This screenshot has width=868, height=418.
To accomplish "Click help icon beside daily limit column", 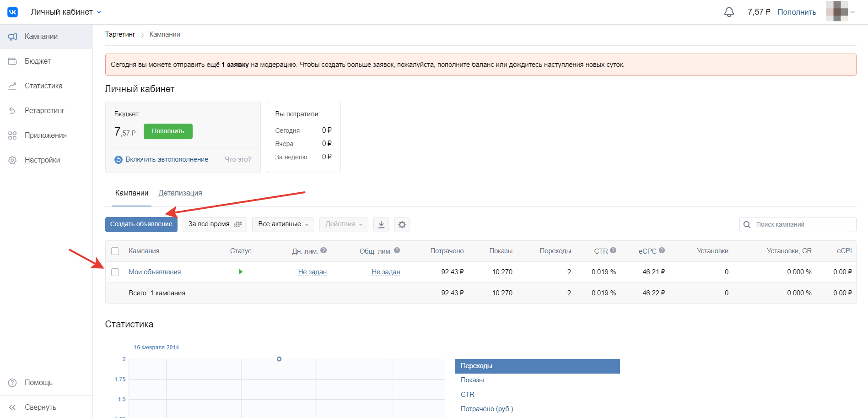I will pos(323,250).
